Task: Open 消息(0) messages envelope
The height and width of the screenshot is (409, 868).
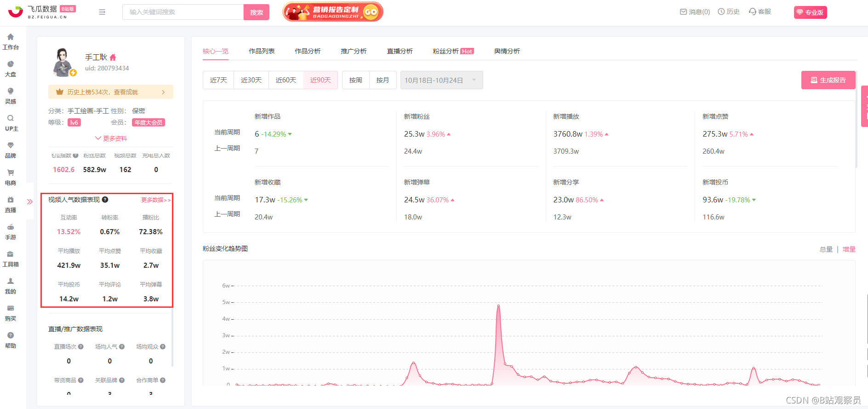Action: pyautogui.click(x=695, y=12)
